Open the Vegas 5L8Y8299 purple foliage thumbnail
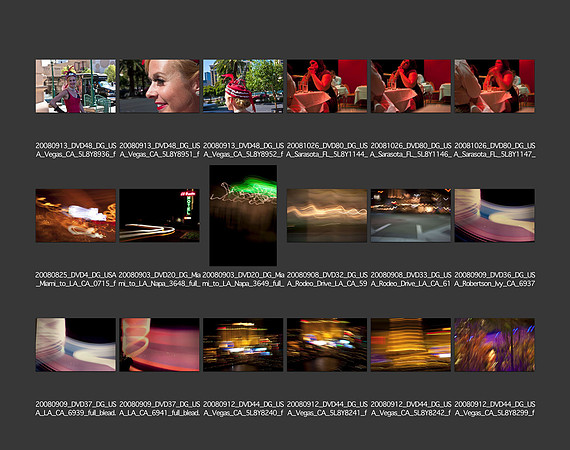The width and height of the screenshot is (570, 450). (494, 345)
